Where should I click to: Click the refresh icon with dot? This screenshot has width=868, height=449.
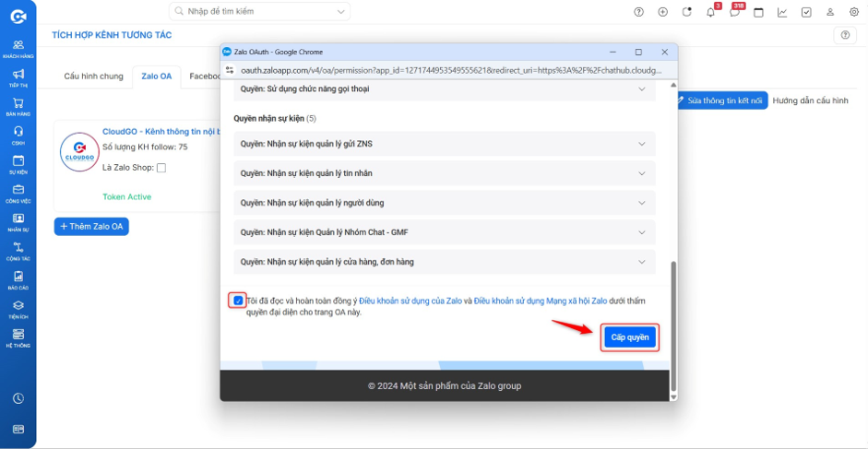coord(686,12)
